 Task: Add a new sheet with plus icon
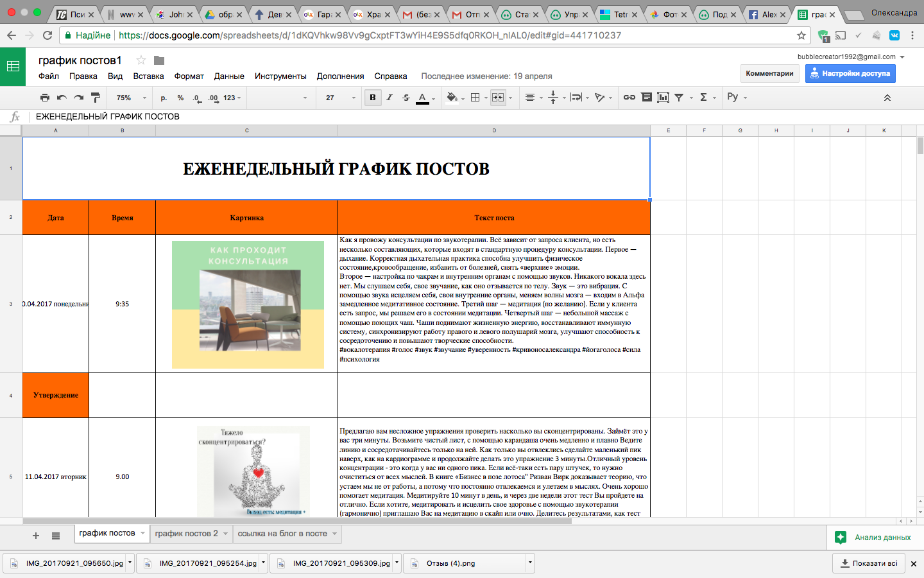pos(36,536)
